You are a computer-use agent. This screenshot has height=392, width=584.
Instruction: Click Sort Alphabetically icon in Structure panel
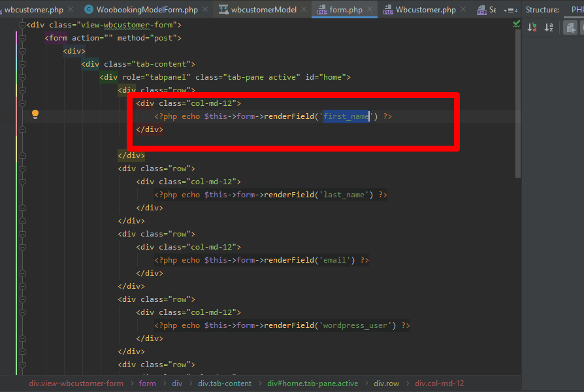pos(549,27)
